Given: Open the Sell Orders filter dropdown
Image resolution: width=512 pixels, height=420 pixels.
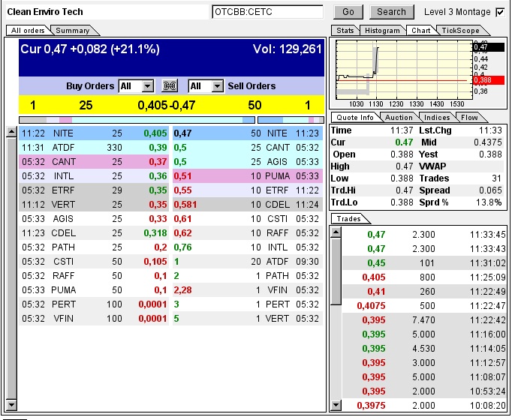Looking at the screenshot, I should [x=217, y=86].
